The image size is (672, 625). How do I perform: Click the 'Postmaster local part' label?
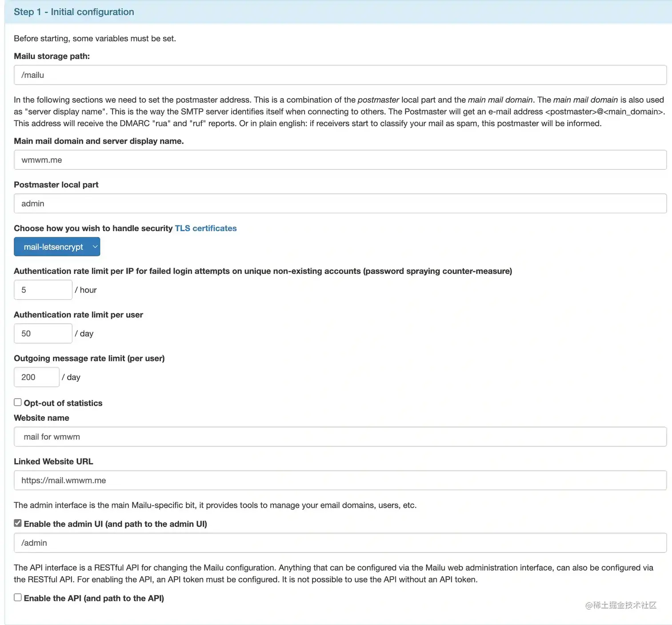tap(56, 184)
